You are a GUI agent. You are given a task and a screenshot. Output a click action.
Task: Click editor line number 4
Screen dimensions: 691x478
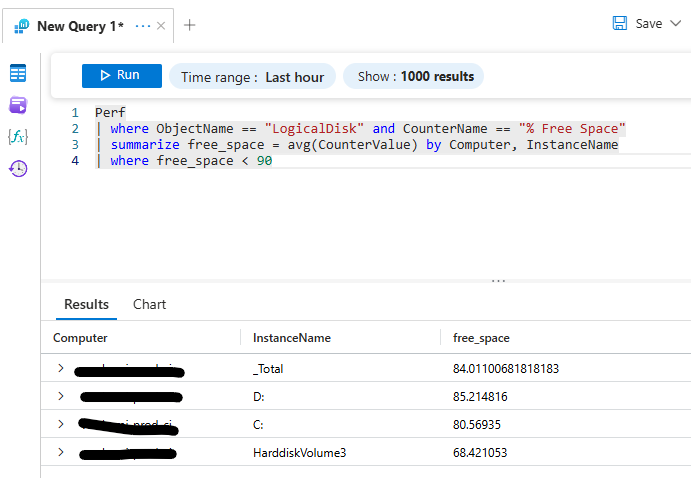(x=75, y=161)
